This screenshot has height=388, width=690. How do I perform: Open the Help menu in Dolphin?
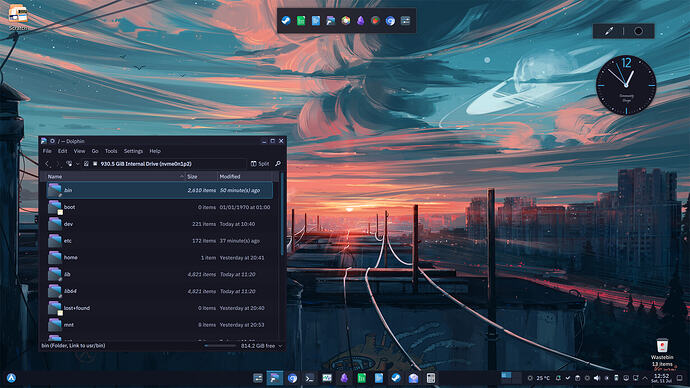(x=155, y=151)
